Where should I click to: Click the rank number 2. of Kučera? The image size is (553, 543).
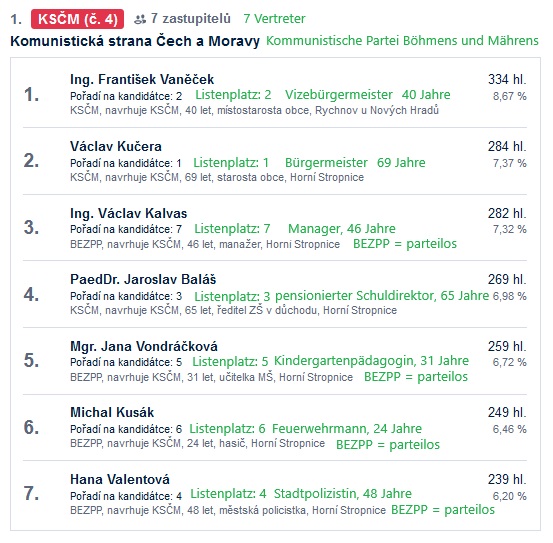(31, 161)
